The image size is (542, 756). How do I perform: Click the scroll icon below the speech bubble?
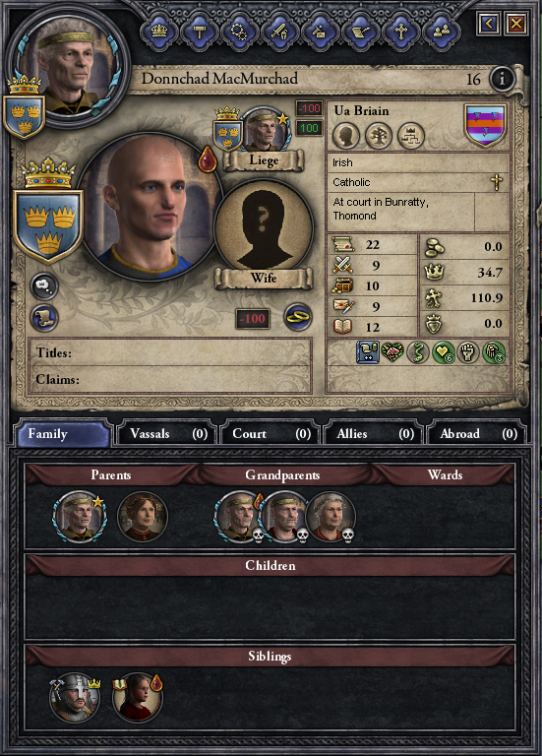44,318
